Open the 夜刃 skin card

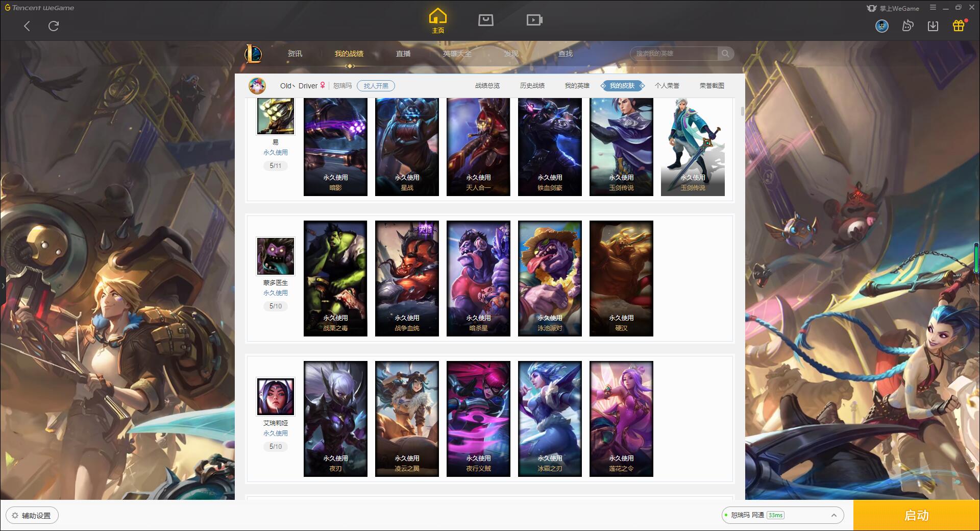point(335,419)
